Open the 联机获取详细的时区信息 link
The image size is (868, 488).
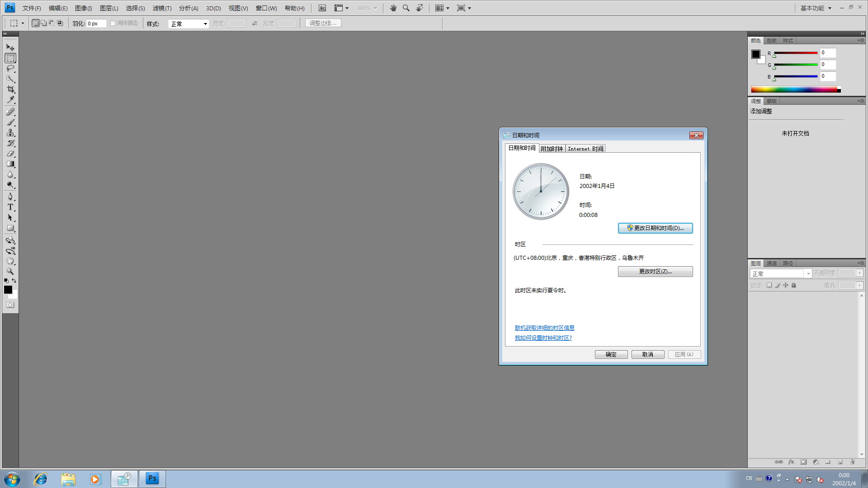coord(544,328)
